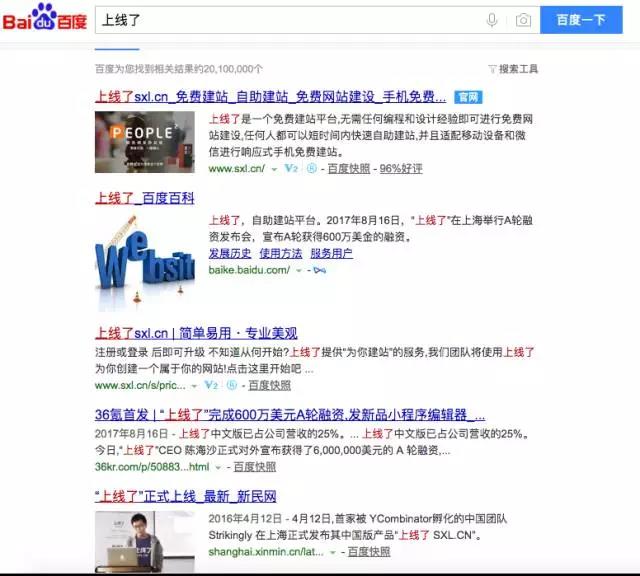The width and height of the screenshot is (640, 576).
Task: Click shanghai.xinmin.cn/lat... green URL
Action: [x=266, y=552]
